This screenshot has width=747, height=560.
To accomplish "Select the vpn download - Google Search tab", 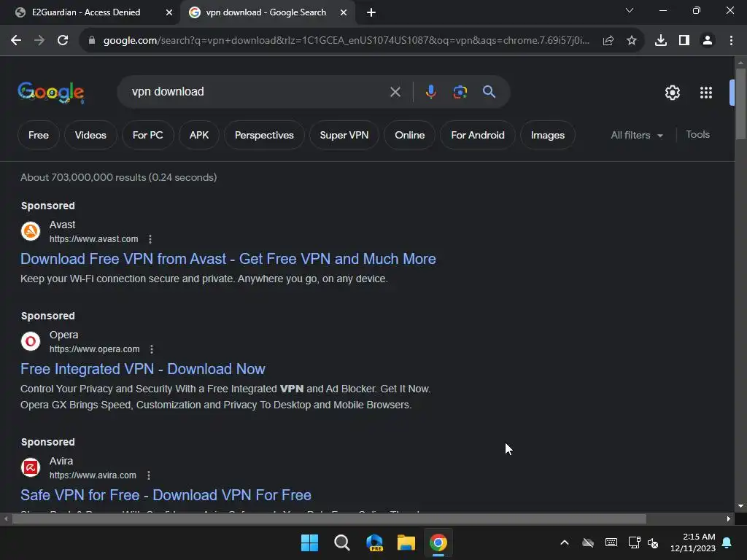I will click(266, 12).
